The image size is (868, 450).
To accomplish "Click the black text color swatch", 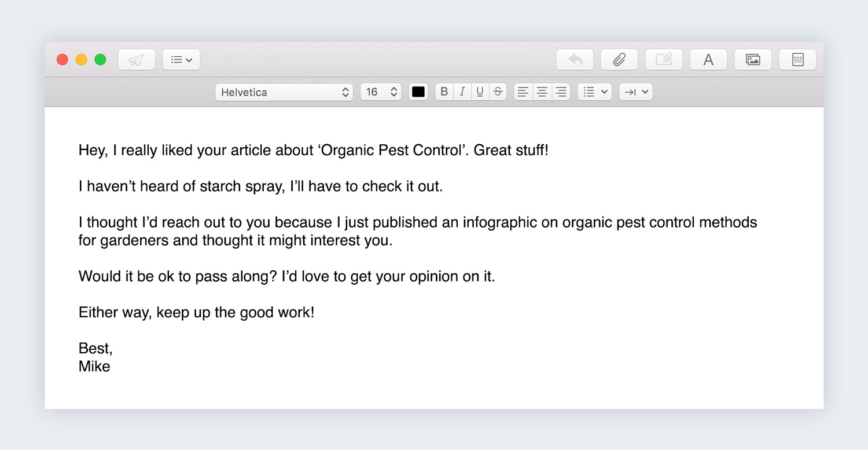I will click(x=418, y=92).
